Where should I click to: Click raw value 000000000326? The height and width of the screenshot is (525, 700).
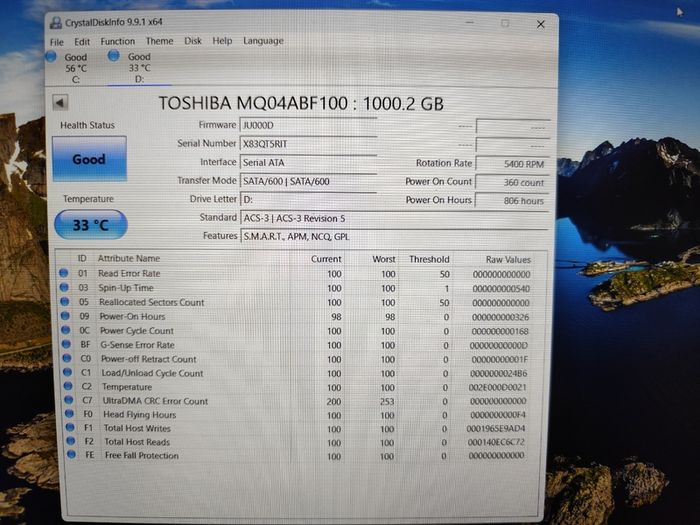click(x=500, y=317)
